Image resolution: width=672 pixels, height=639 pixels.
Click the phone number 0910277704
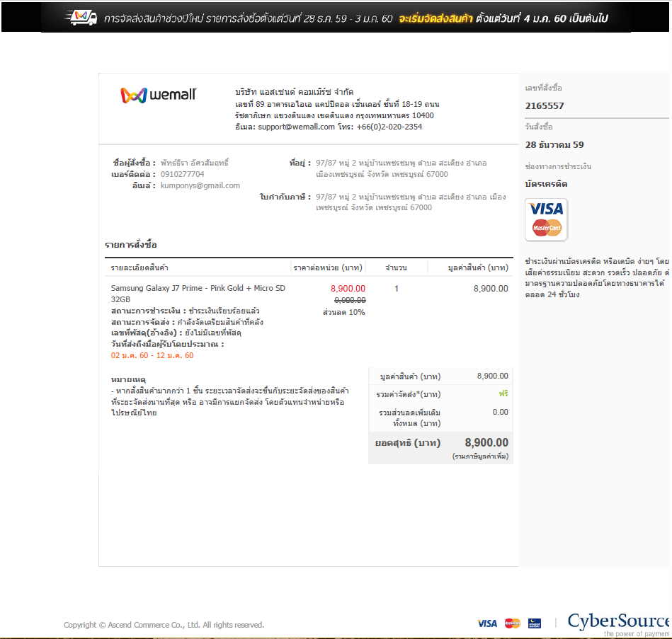(x=182, y=174)
